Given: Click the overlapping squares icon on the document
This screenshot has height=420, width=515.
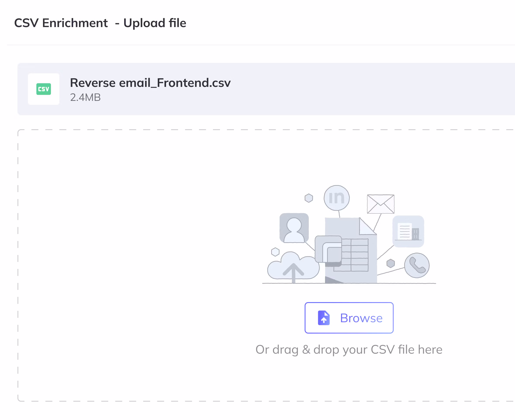Looking at the screenshot, I should pyautogui.click(x=328, y=249).
